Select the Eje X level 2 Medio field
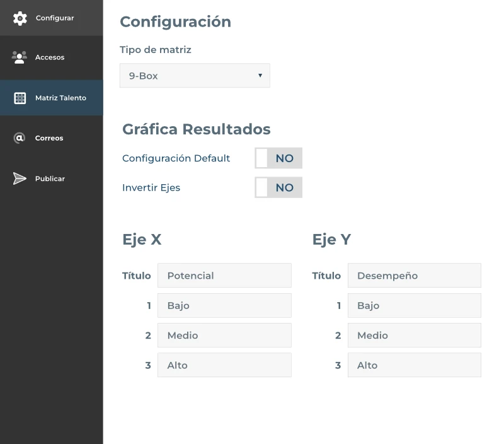Viewport: 504px width, 444px height. tap(224, 336)
